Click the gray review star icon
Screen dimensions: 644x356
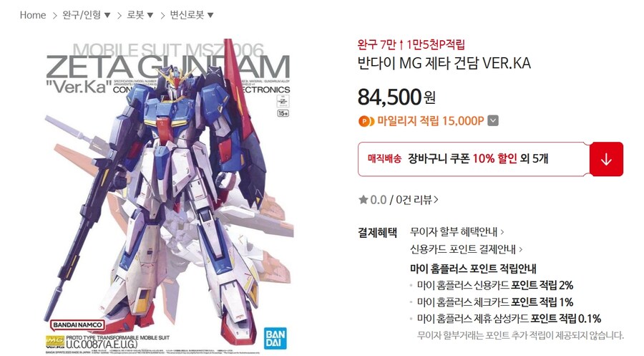(363, 200)
